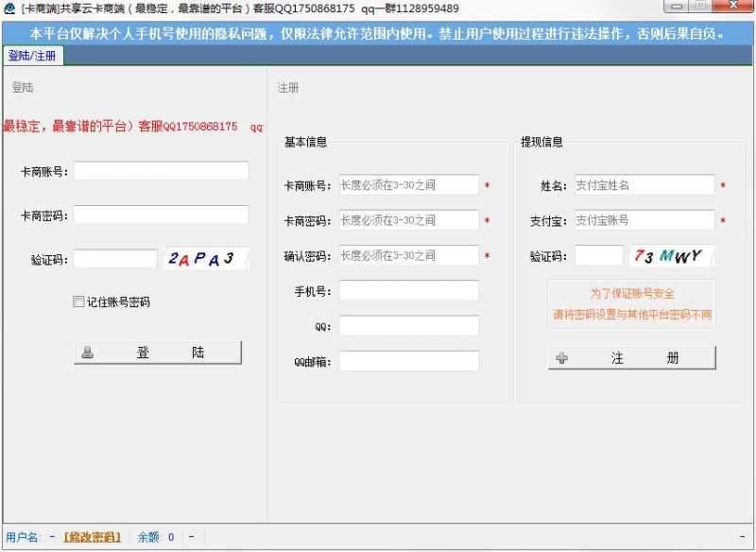Click the 手机号 input field

coord(409,290)
